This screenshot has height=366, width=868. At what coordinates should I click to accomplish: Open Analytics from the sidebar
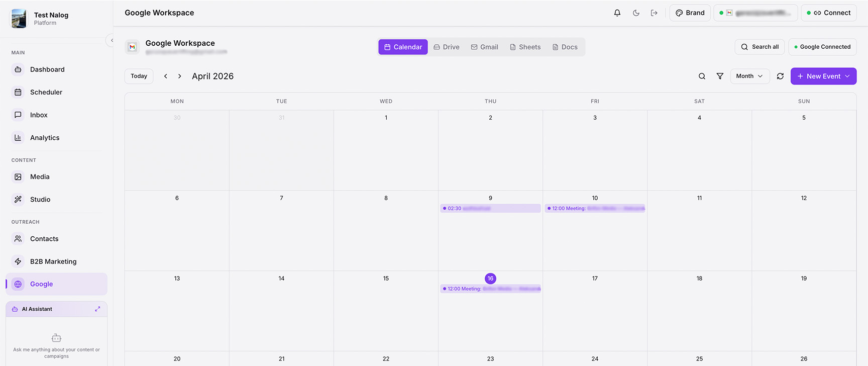56,138
